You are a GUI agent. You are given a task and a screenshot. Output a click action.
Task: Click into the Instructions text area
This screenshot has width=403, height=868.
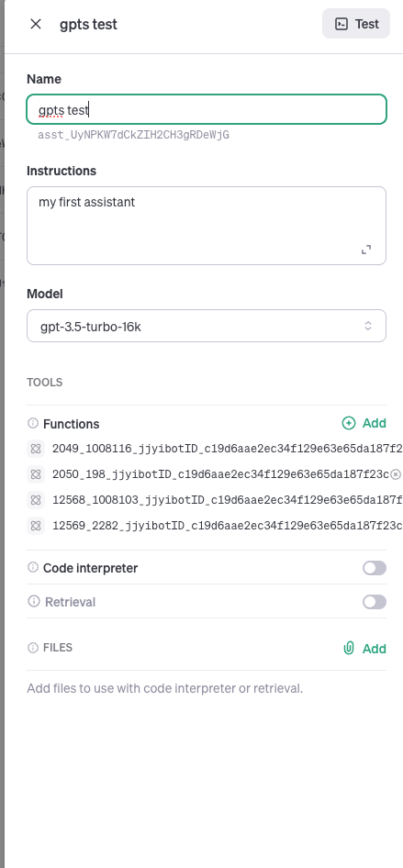[x=206, y=226]
